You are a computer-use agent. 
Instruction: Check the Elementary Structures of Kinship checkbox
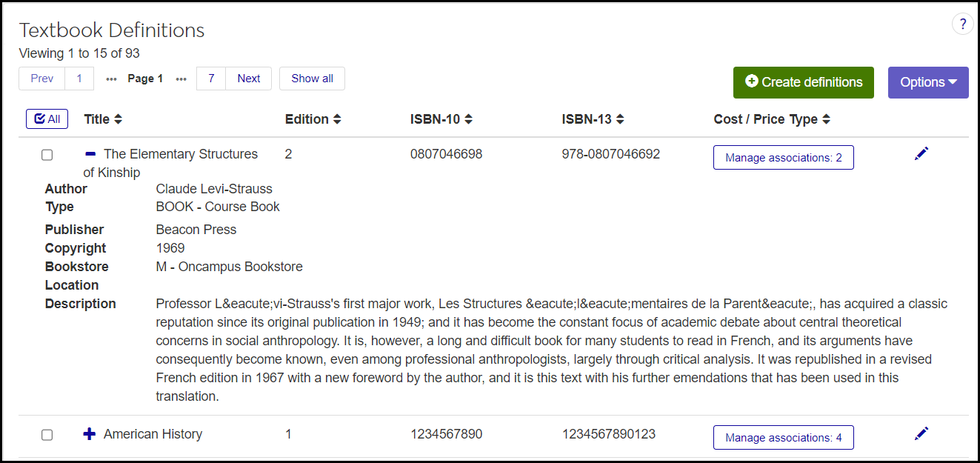pos(47,155)
